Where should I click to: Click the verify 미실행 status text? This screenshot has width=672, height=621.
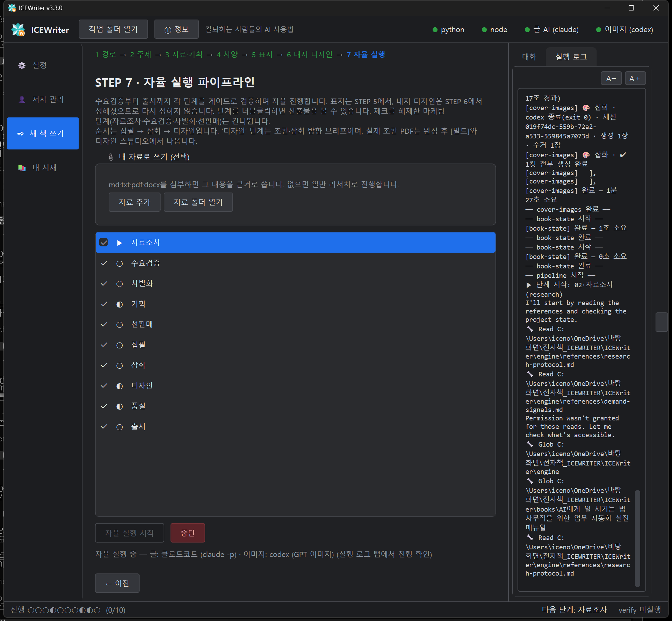pyautogui.click(x=640, y=610)
